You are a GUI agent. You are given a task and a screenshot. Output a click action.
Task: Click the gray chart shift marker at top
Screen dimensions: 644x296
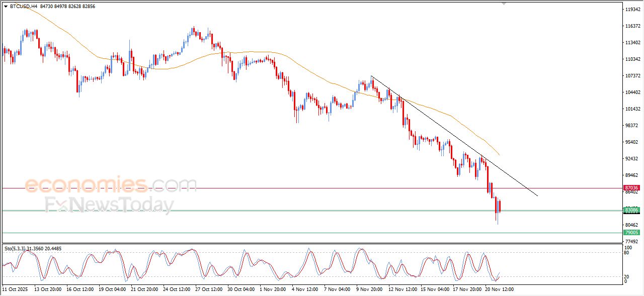click(504, 4)
